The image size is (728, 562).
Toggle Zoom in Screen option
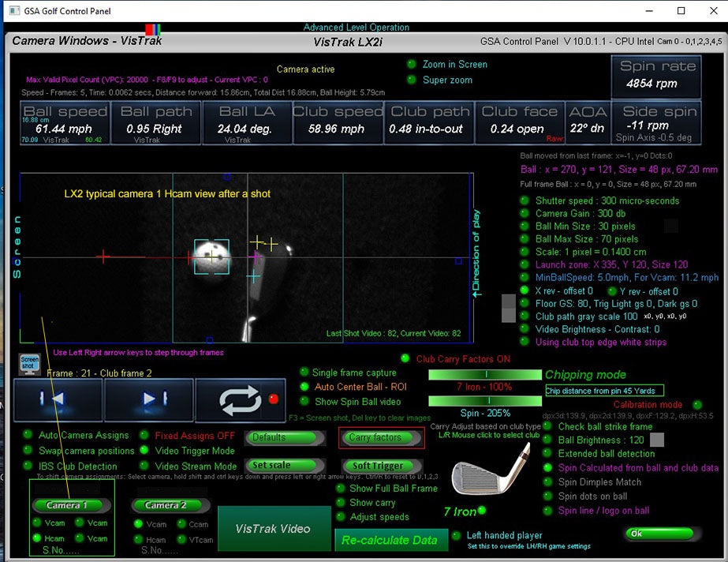[x=412, y=65]
